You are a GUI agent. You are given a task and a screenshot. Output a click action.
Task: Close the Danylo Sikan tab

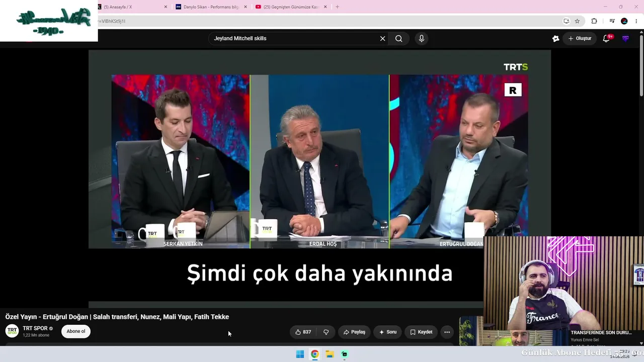pyautogui.click(x=245, y=7)
